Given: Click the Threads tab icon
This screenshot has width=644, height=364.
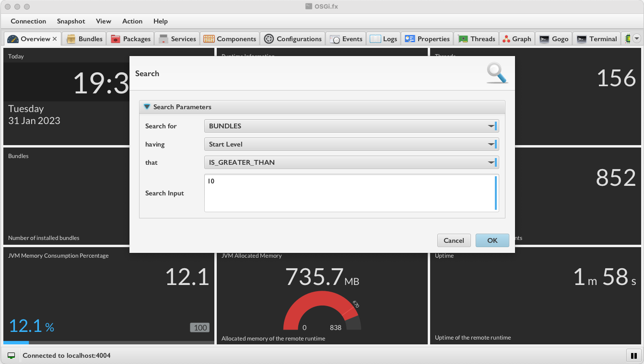Looking at the screenshot, I should coord(463,39).
